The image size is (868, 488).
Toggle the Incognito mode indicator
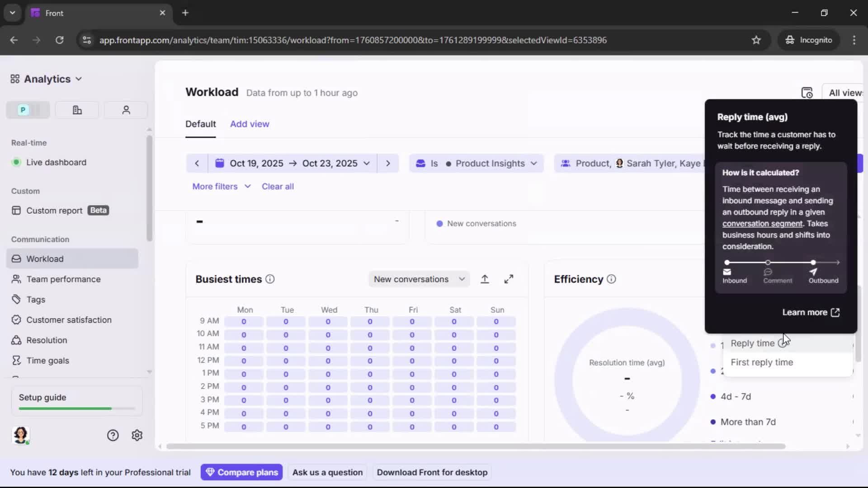[x=809, y=40]
